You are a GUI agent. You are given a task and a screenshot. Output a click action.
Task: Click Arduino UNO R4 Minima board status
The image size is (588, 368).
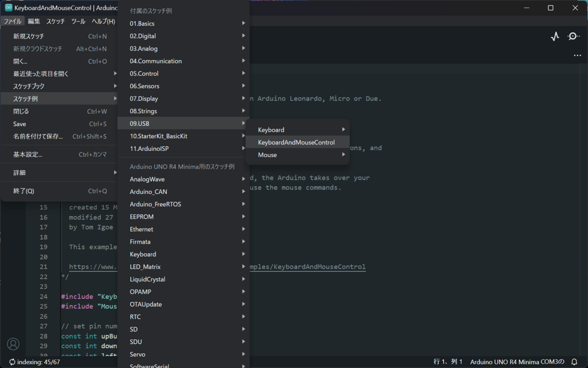[x=517, y=362]
